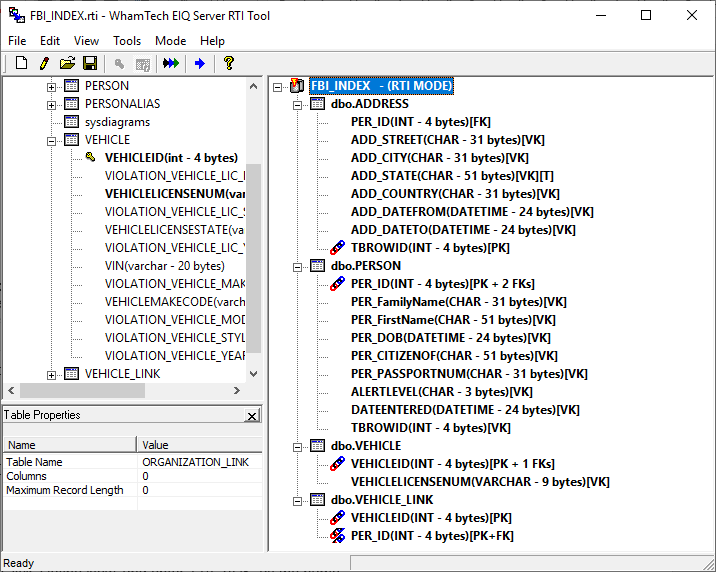Click the Name column header
The height and width of the screenshot is (572, 716).
point(69,445)
